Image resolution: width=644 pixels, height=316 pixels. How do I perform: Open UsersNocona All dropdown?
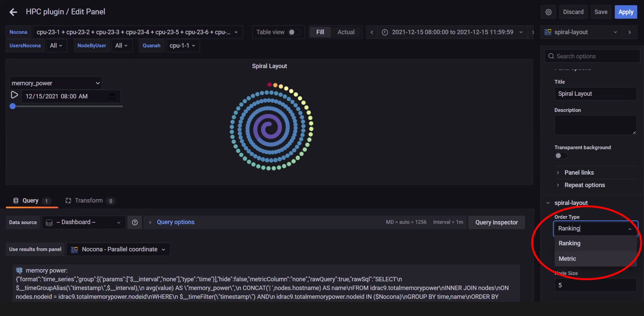pos(56,46)
